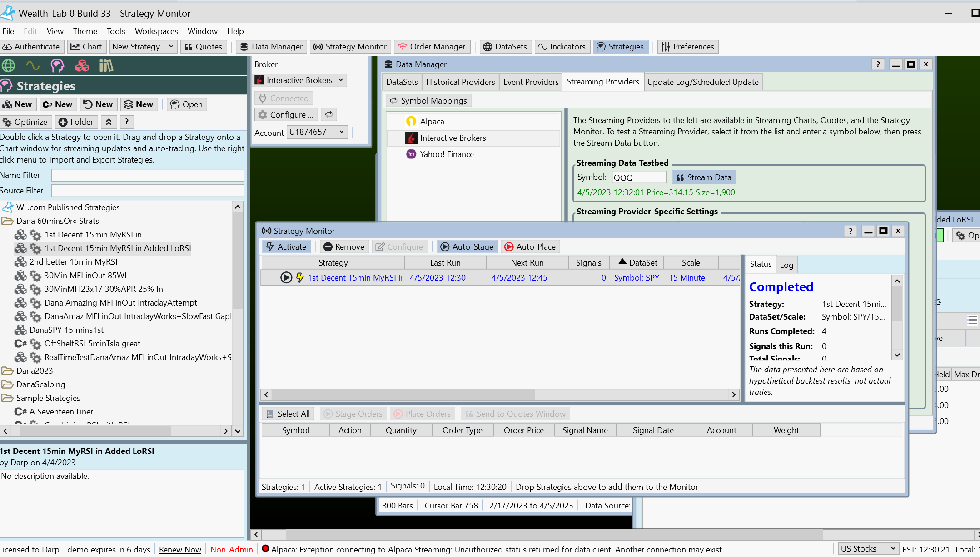Toggle Auto-Place in Strategy Monitor
The width and height of the screenshot is (980, 557).
[530, 246]
